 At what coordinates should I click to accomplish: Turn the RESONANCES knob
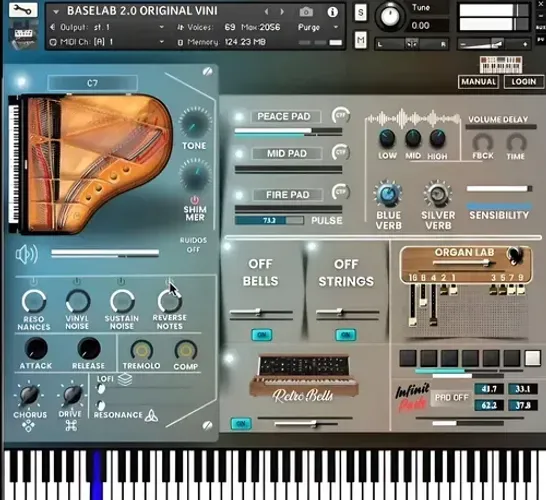33,302
